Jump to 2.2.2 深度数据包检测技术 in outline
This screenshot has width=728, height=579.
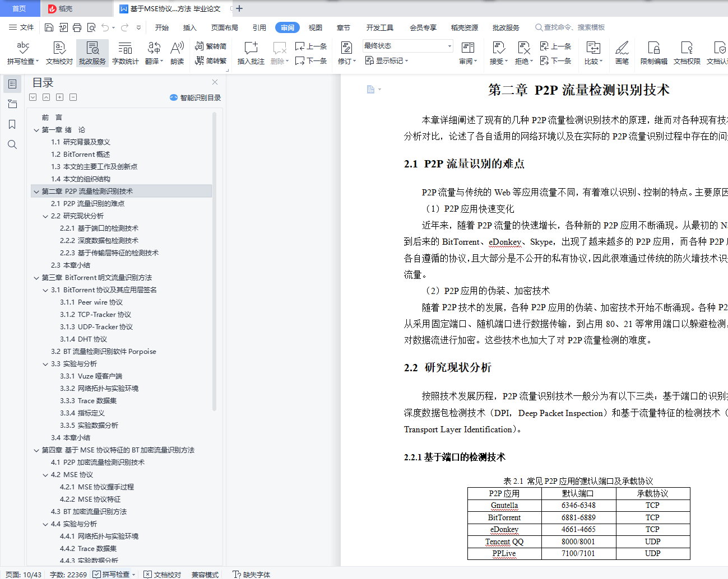pos(99,241)
